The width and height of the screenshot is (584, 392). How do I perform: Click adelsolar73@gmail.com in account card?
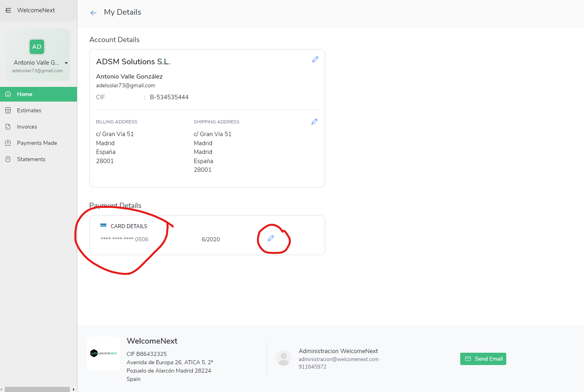point(125,85)
